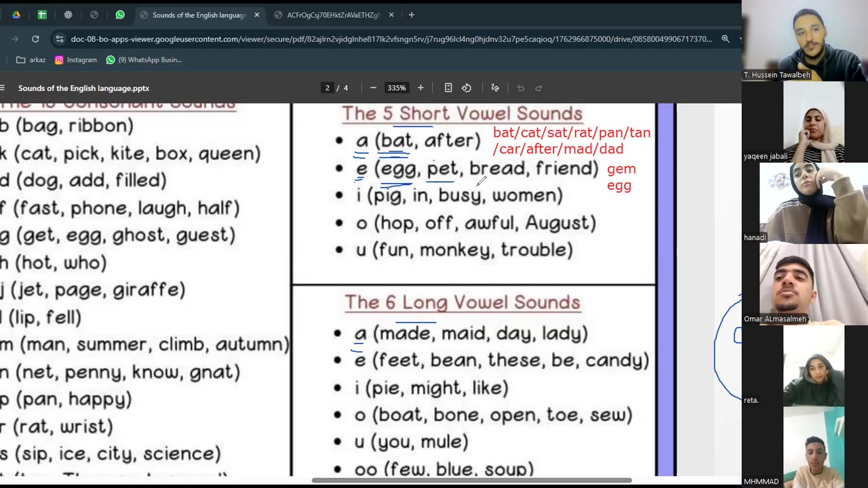Click the heading The 6 Long Vowel Sounds
The image size is (868, 488).
tap(462, 302)
